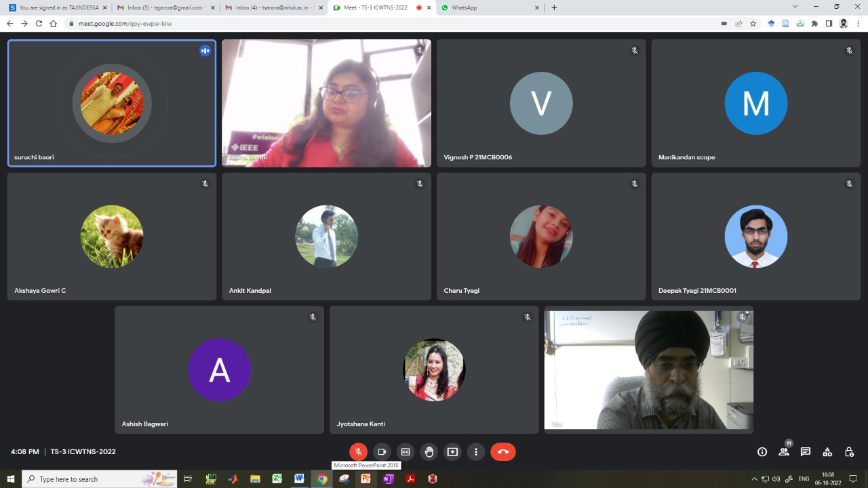This screenshot has height=488, width=868.
Task: Show the participants list panel
Action: pyautogui.click(x=784, y=452)
